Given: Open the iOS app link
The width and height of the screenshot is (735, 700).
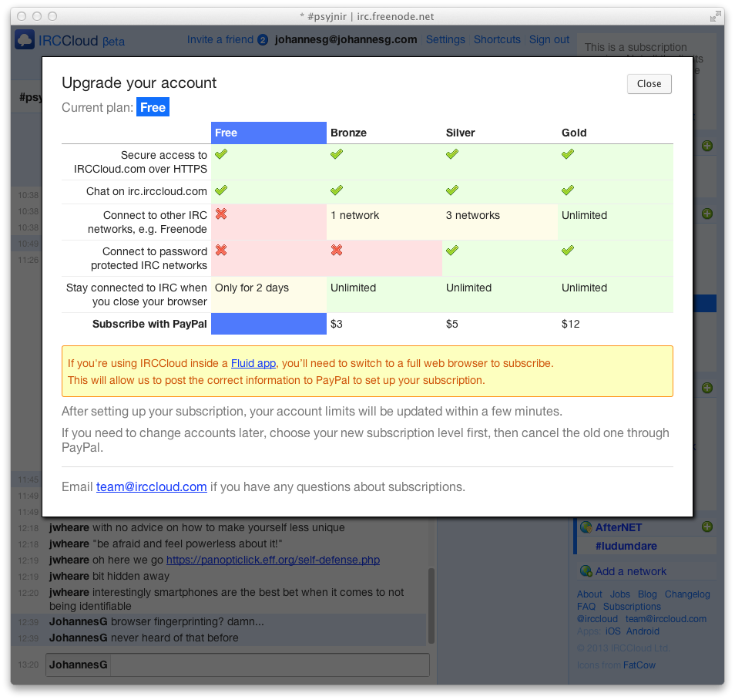Looking at the screenshot, I should tap(612, 631).
